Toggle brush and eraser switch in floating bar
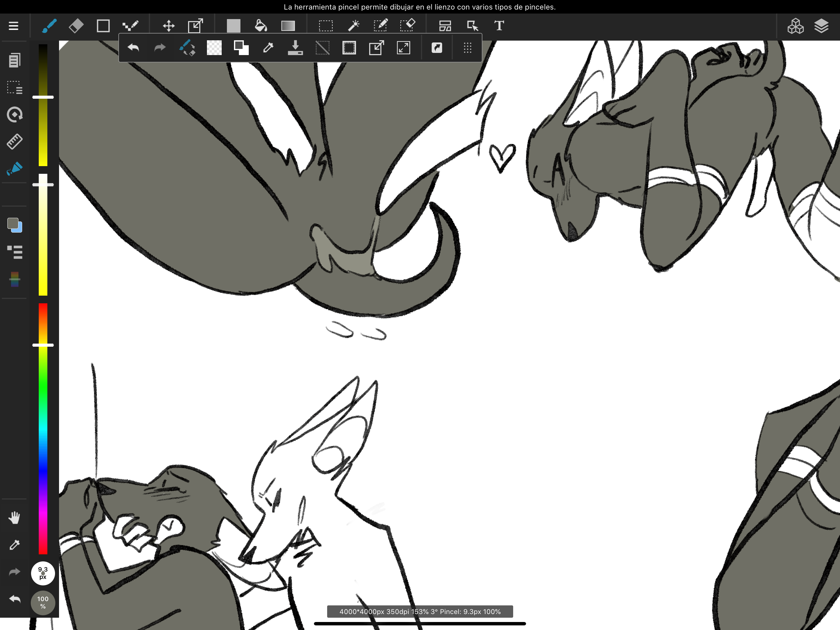This screenshot has width=840, height=630. click(187, 48)
